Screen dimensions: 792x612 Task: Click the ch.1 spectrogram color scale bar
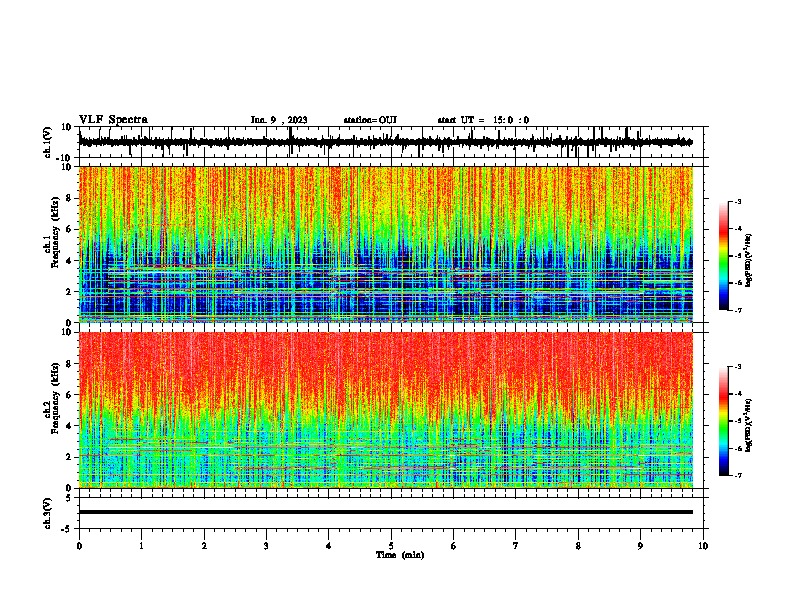(723, 256)
